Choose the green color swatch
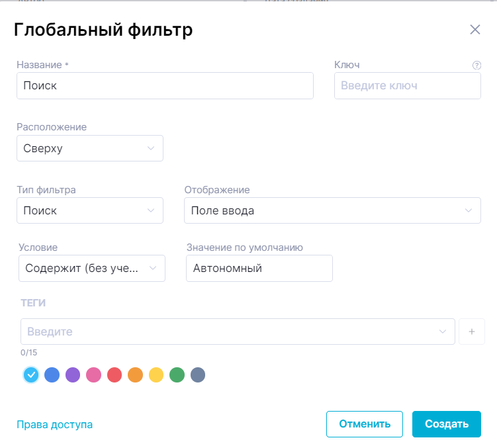 click(x=177, y=375)
